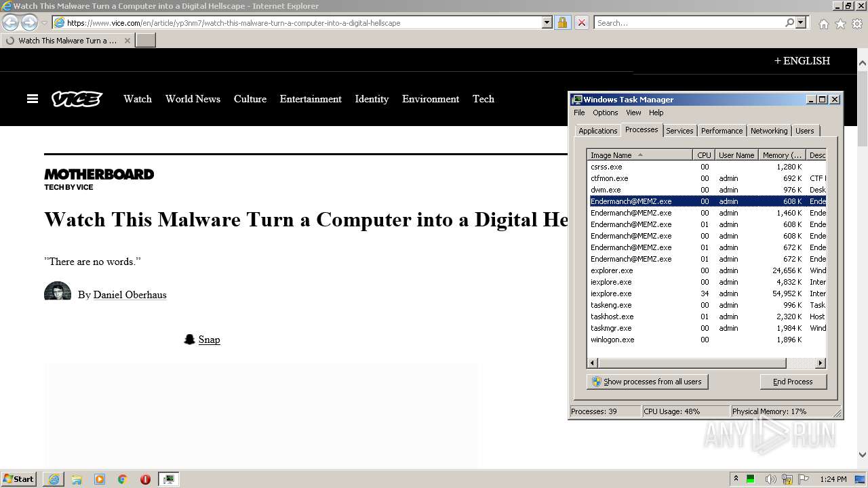
Task: Open the Chrome taskbar icon
Action: (x=123, y=479)
